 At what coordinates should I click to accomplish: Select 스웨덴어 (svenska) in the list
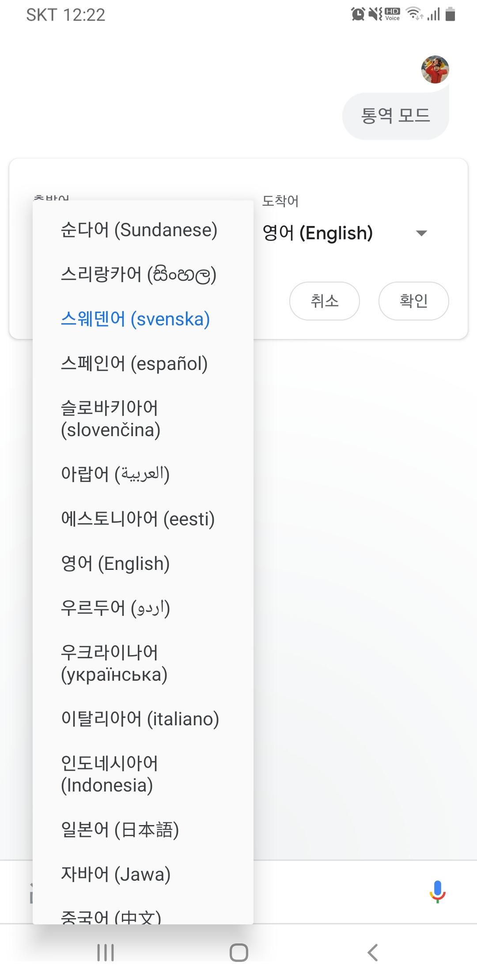coord(143,319)
